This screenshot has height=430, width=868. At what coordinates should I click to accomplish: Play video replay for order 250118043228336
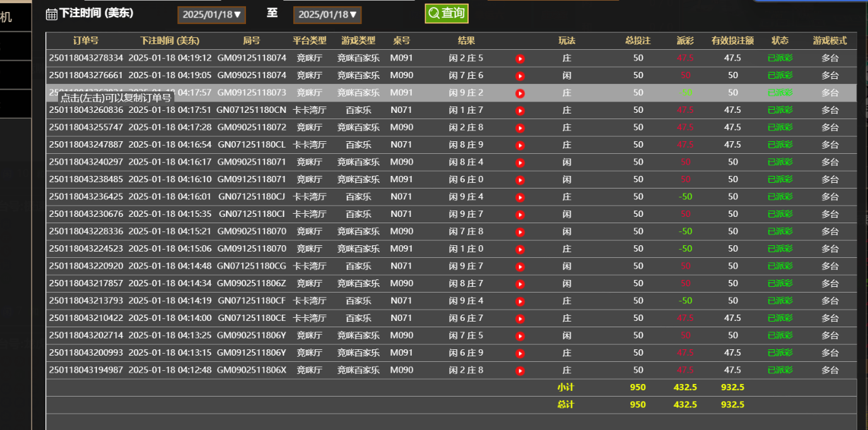(x=520, y=232)
